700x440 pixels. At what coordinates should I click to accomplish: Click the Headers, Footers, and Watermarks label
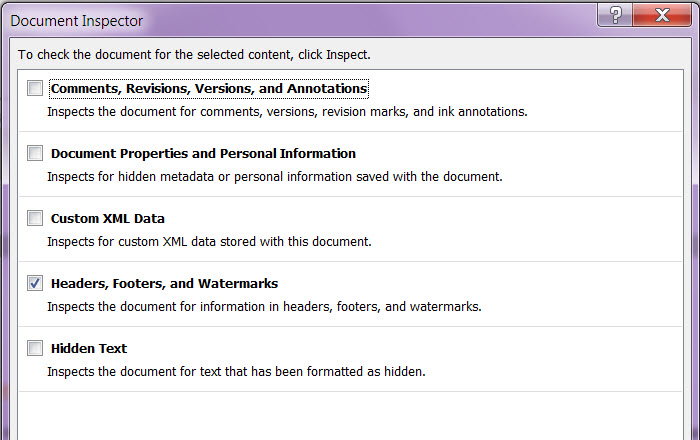coord(164,284)
